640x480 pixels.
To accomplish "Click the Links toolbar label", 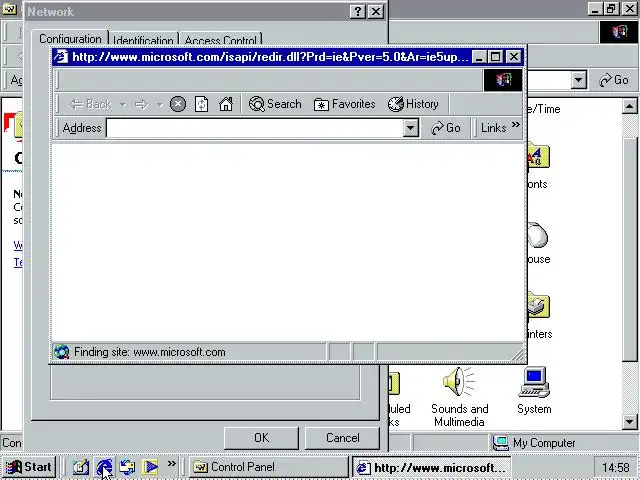I will pyautogui.click(x=493, y=128).
